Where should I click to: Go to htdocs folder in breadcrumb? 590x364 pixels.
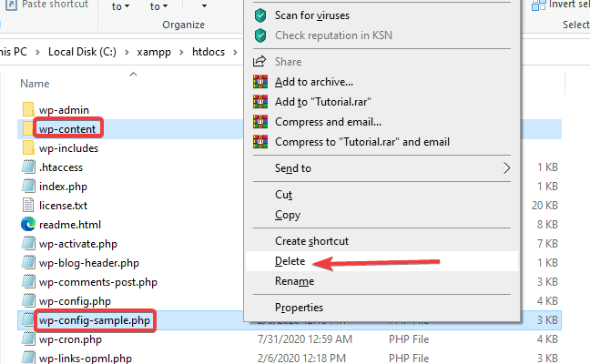(x=209, y=52)
